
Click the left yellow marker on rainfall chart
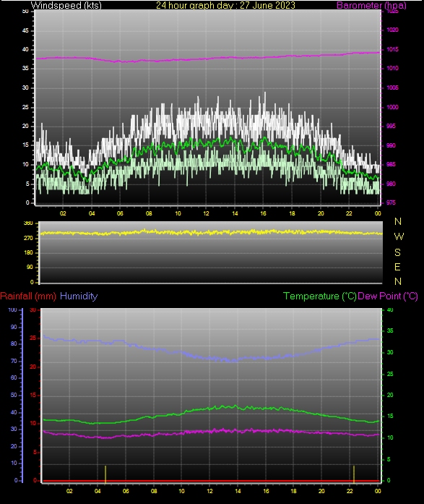click(105, 474)
